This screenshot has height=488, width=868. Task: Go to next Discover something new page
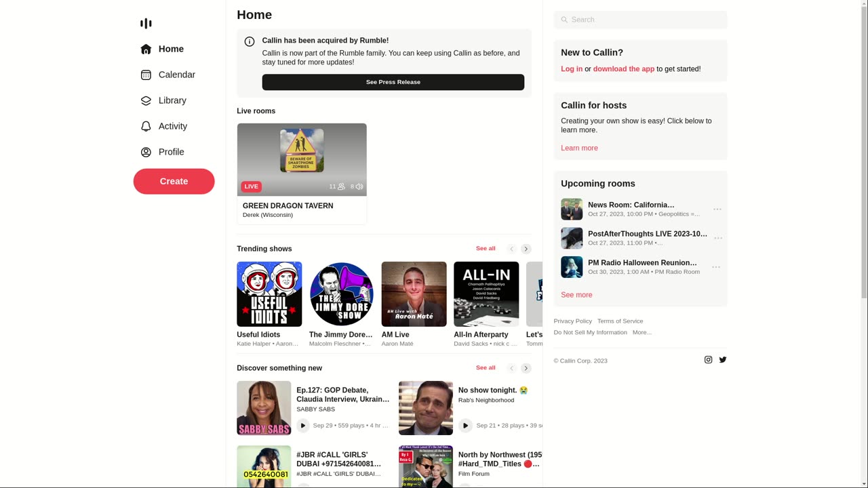tap(526, 368)
